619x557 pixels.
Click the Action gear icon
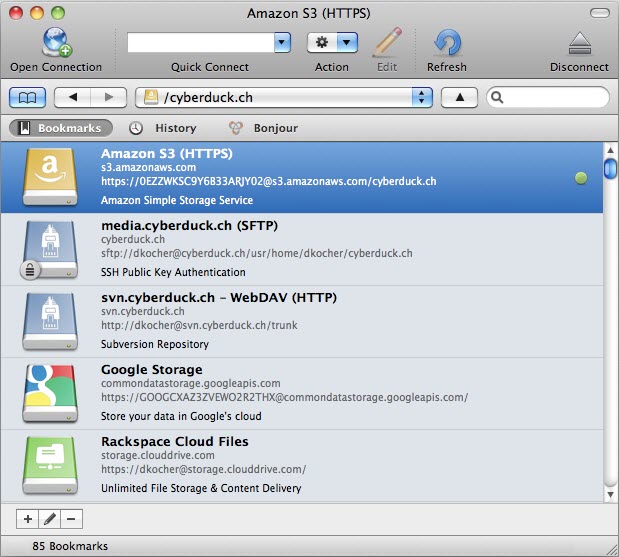tap(322, 42)
